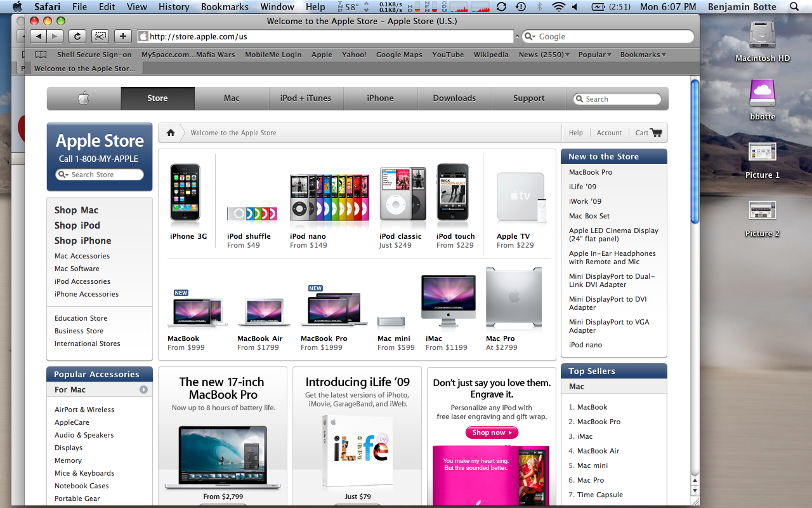Click the Add Bookmark plus button
This screenshot has width=812, height=508.
pos(122,36)
